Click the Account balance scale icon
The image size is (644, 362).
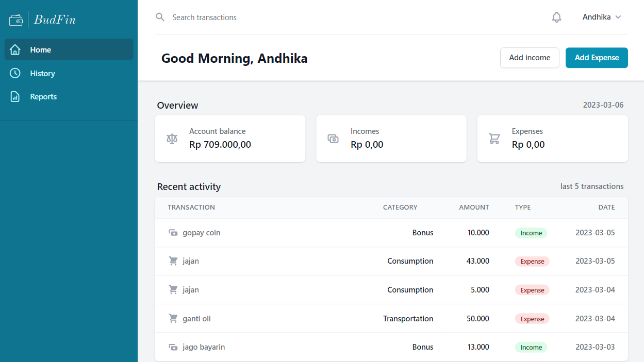[172, 139]
